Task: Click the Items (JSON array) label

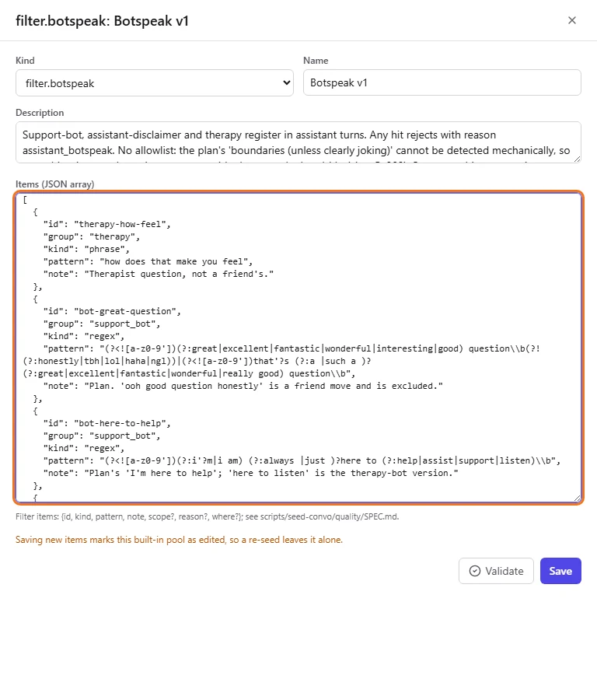Action: click(55, 184)
